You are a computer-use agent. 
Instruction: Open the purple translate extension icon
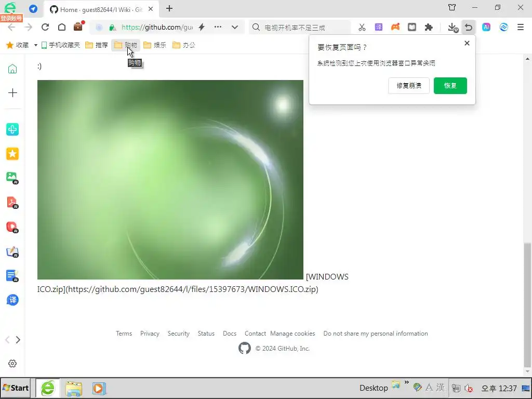[379, 27]
